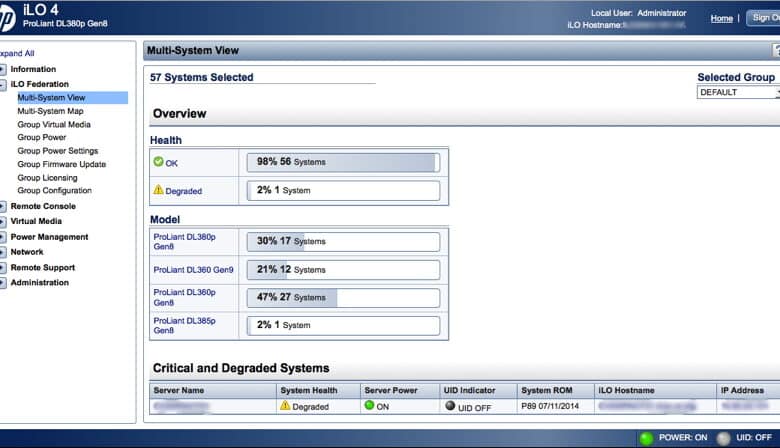Click the Sign Out button
This screenshot has width=780, height=448.
point(763,18)
